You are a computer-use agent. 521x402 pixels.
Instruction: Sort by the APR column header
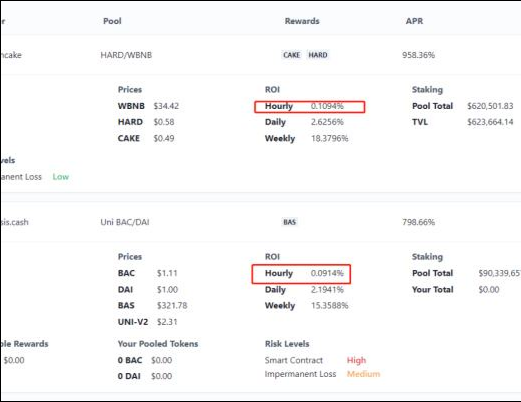point(414,21)
